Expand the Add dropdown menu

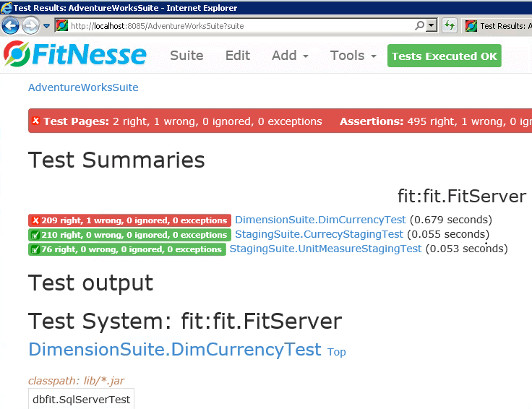coord(290,55)
